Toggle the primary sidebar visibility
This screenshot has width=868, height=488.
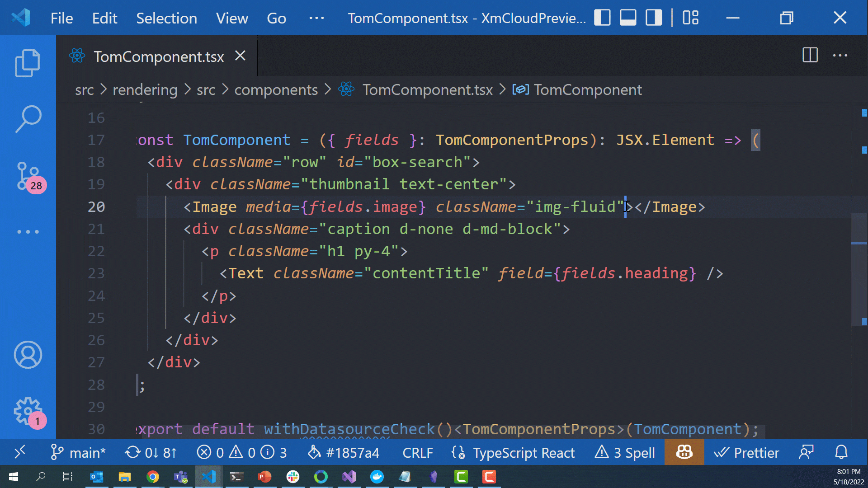click(602, 18)
